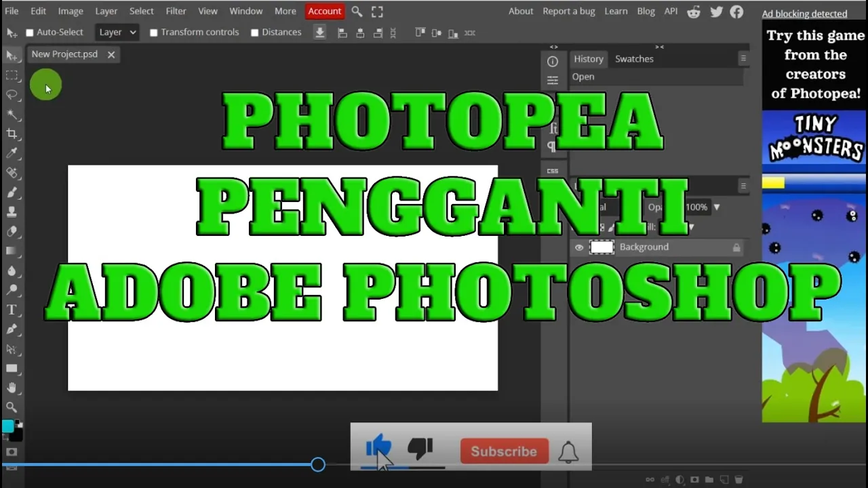Open the Learn link
Screen dimensions: 868x488
coord(616,11)
